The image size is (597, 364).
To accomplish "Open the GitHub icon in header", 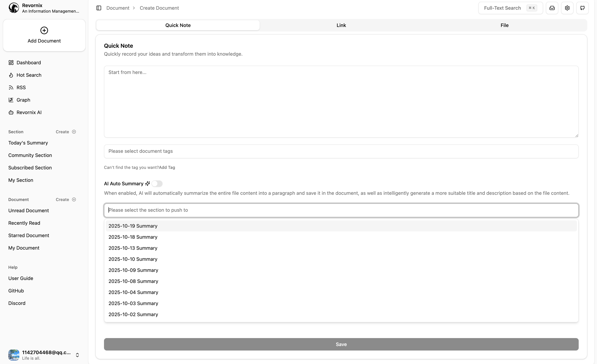I will pyautogui.click(x=582, y=8).
